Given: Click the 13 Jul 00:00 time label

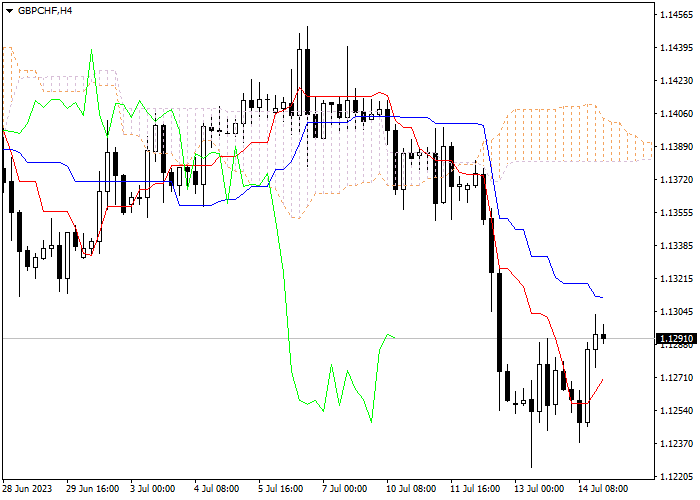Looking at the screenshot, I should (x=539, y=488).
